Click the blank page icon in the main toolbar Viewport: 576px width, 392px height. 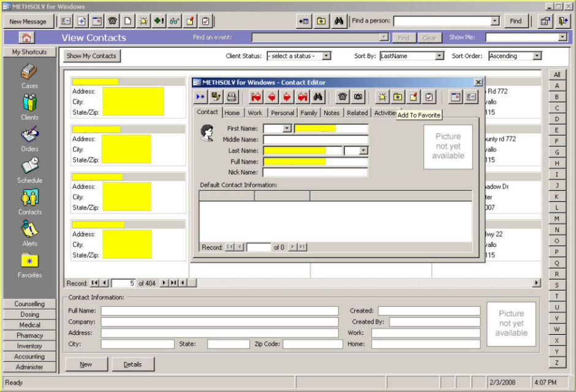pos(128,21)
